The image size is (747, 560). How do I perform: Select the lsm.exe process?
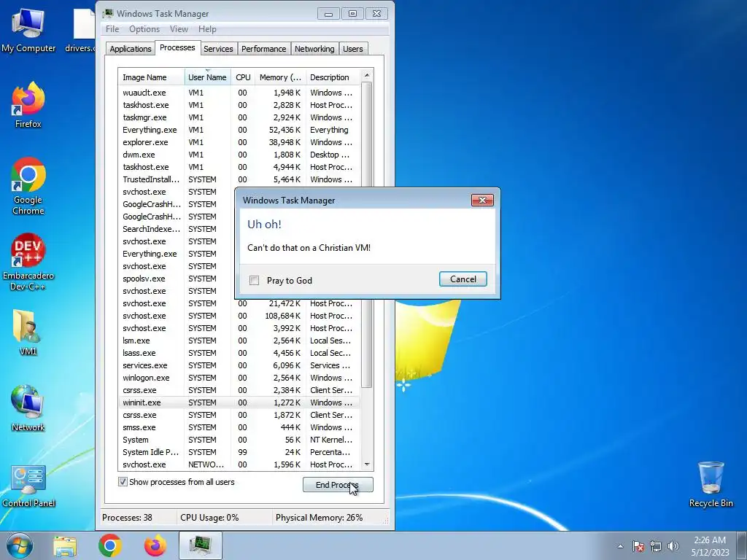click(x=239, y=341)
